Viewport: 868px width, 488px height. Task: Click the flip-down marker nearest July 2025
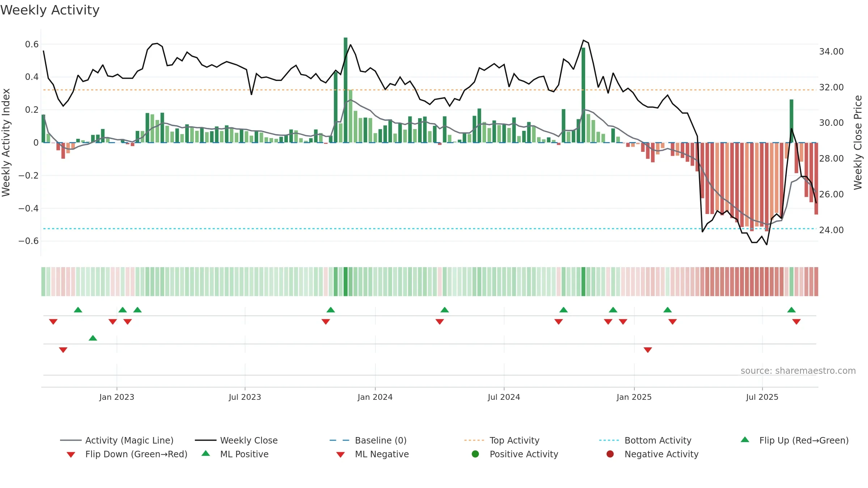(x=796, y=322)
